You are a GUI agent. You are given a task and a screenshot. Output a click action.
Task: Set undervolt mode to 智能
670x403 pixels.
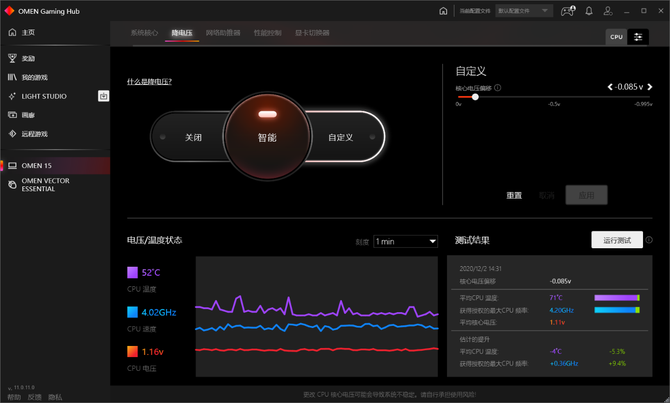click(267, 137)
